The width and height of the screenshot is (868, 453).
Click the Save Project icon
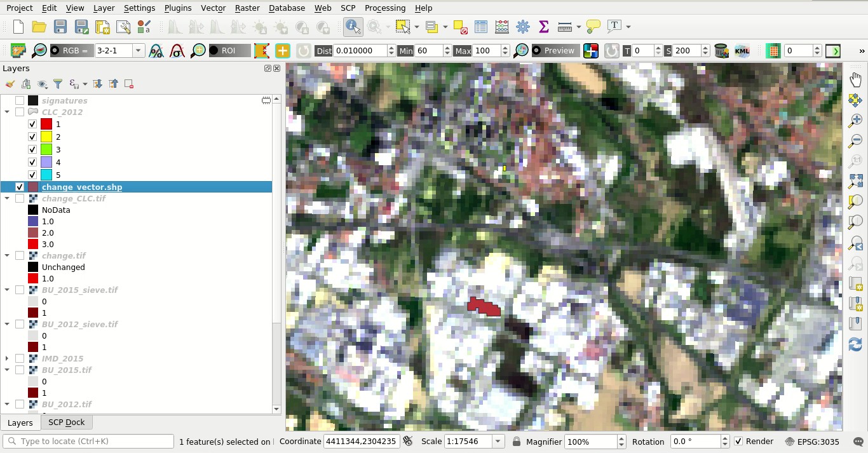coord(60,27)
